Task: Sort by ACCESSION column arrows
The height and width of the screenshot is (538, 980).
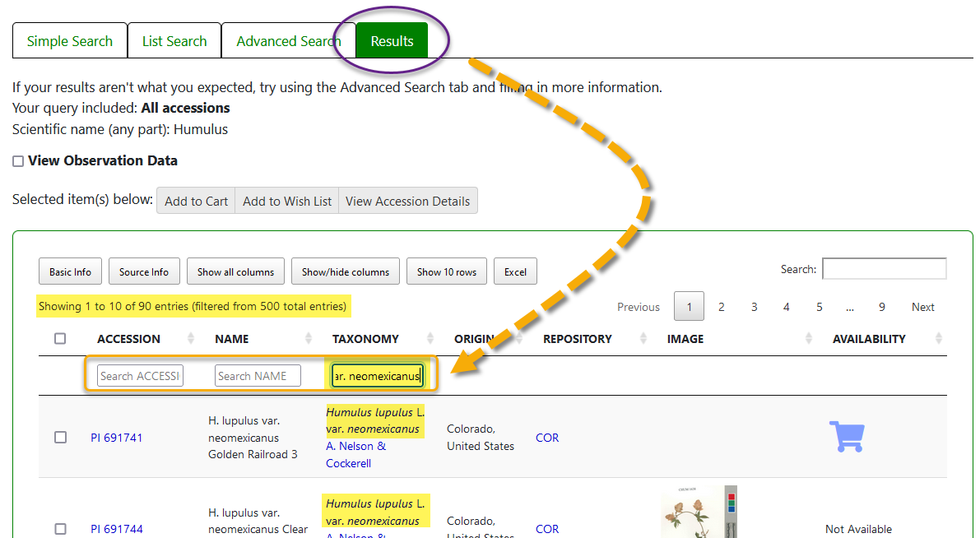Action: point(191,339)
